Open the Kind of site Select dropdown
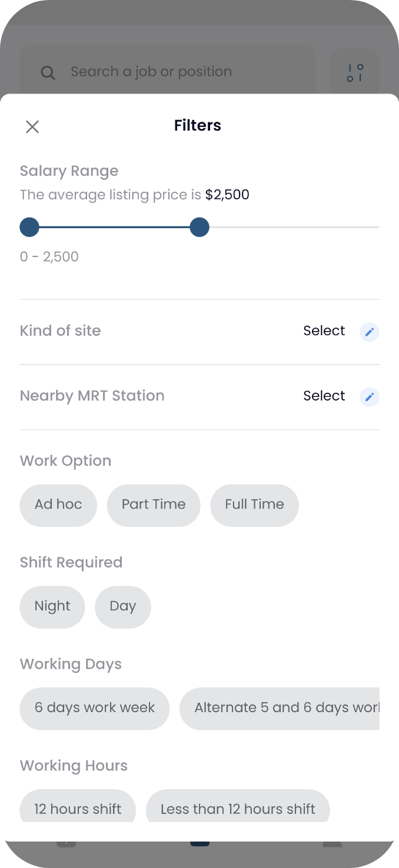This screenshot has height=868, width=399. pyautogui.click(x=324, y=330)
